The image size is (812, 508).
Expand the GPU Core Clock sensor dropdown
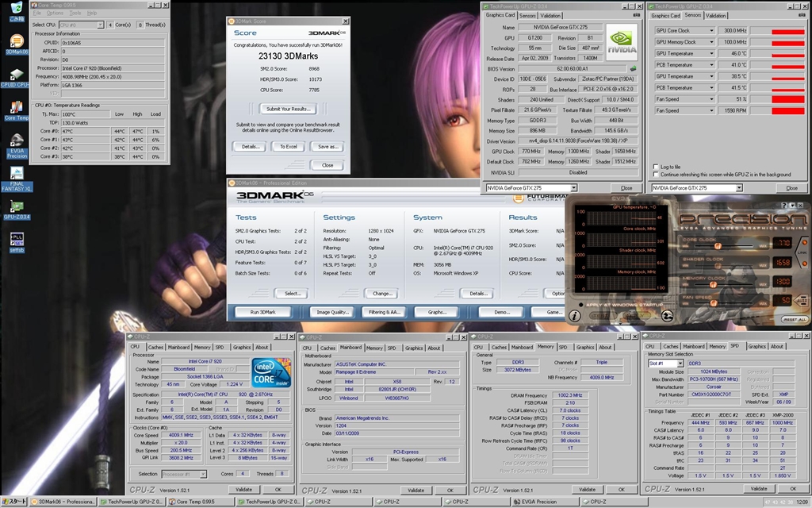click(710, 30)
